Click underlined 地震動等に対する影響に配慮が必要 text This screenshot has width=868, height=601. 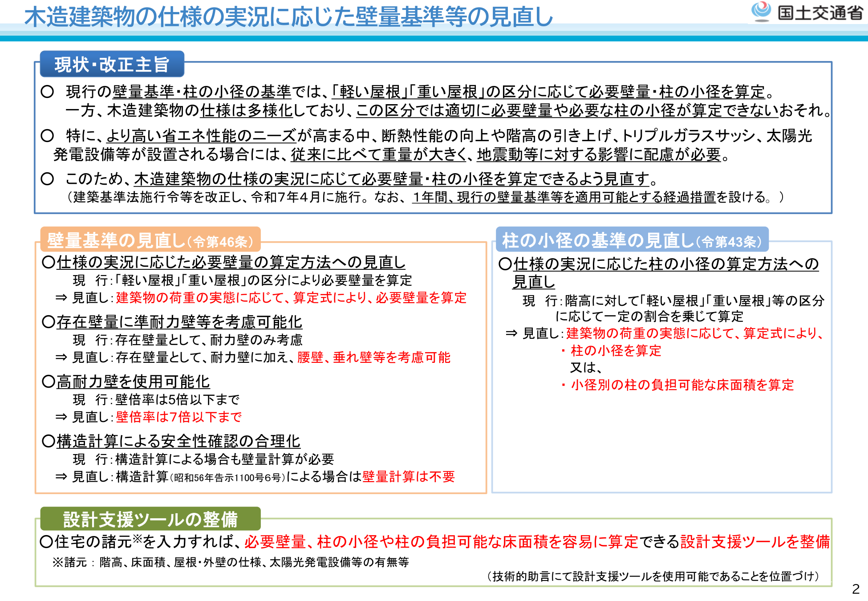pyautogui.click(x=599, y=154)
